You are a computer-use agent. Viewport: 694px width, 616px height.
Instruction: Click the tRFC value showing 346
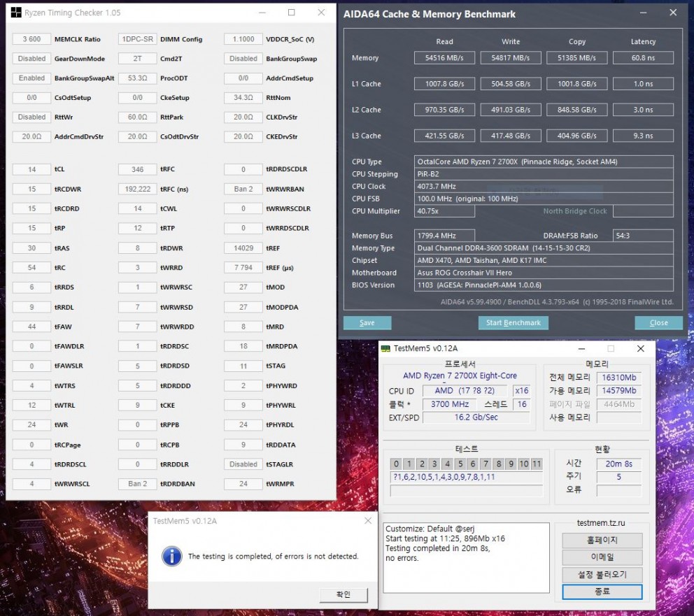coord(137,169)
